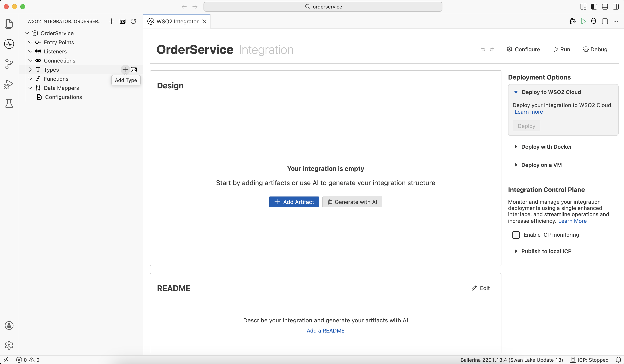The image size is (624, 364).
Task: Open errors and warnings count in status bar
Action: pos(28,360)
